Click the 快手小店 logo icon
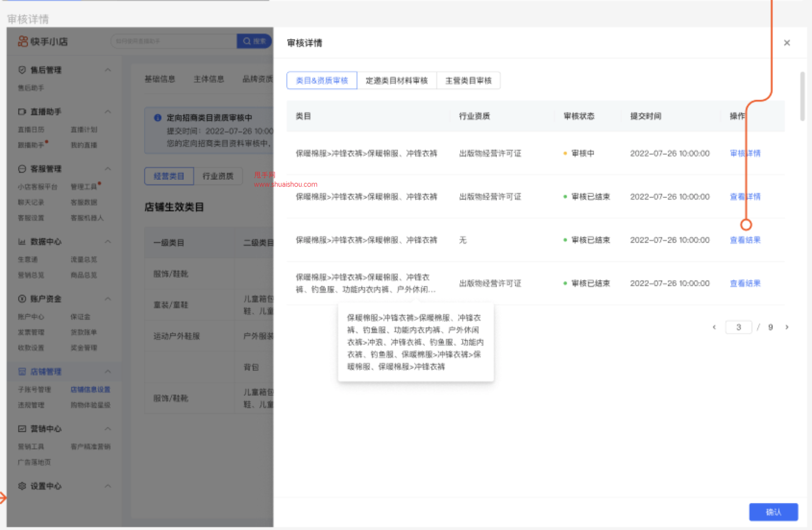This screenshot has width=812, height=530. tap(23, 42)
